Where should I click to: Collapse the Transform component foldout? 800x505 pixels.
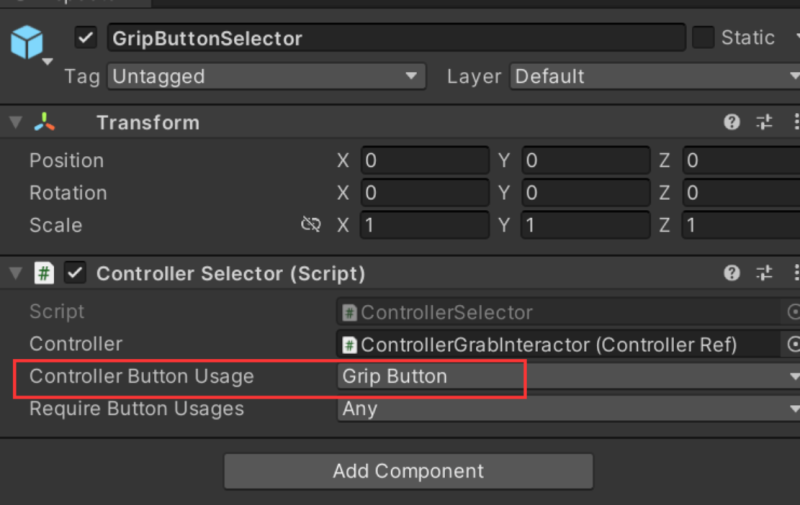click(15, 122)
